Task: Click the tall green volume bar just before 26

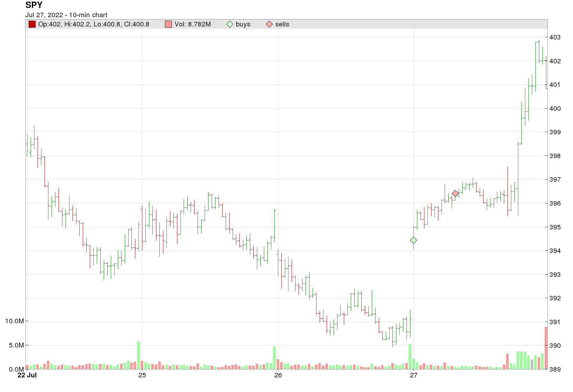Action: [x=274, y=358]
